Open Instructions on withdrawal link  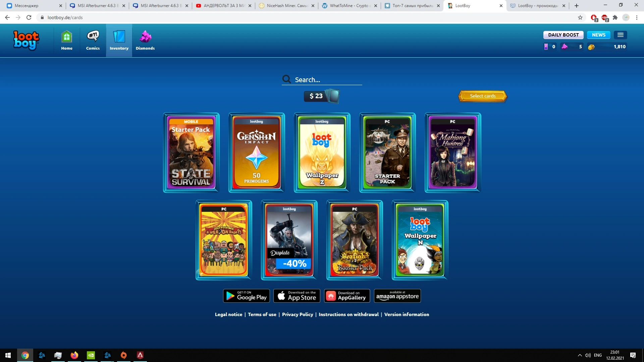pyautogui.click(x=348, y=314)
